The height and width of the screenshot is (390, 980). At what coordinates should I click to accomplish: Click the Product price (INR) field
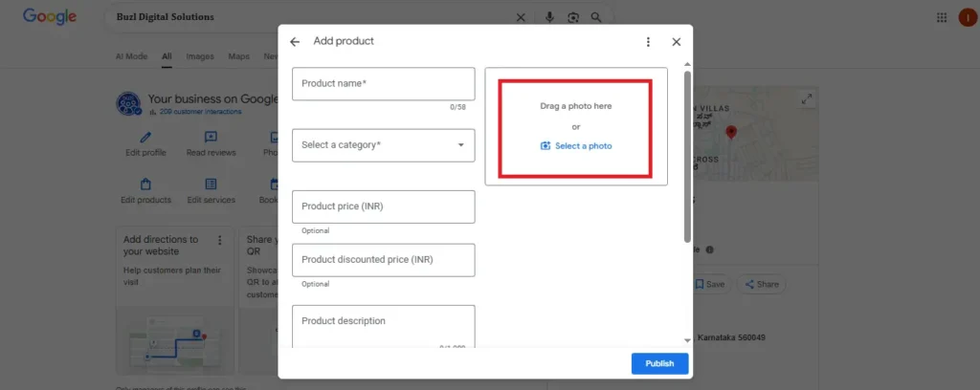pos(383,206)
